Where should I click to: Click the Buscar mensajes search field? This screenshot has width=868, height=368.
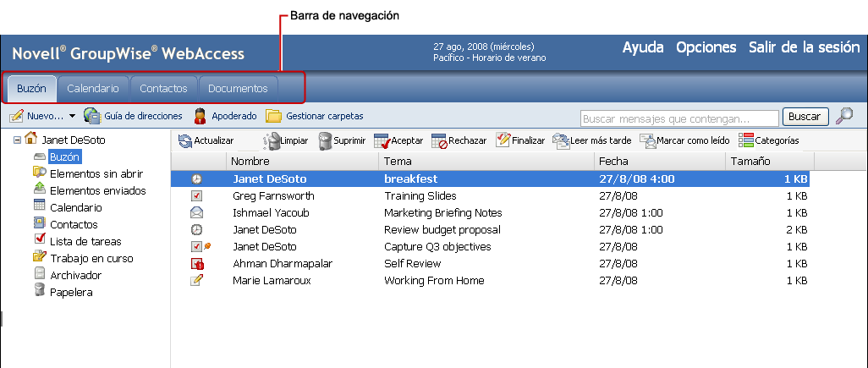[680, 118]
